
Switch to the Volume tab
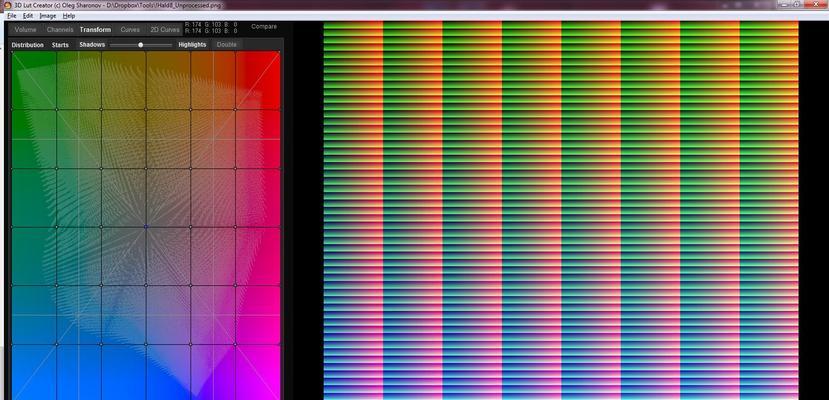[x=25, y=30]
